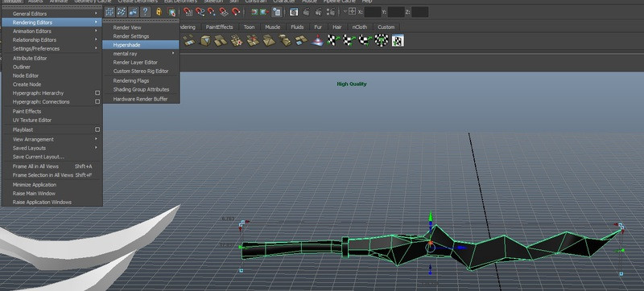644x291 pixels.
Task: Open Hardware Render Buffer
Action: [x=141, y=99]
